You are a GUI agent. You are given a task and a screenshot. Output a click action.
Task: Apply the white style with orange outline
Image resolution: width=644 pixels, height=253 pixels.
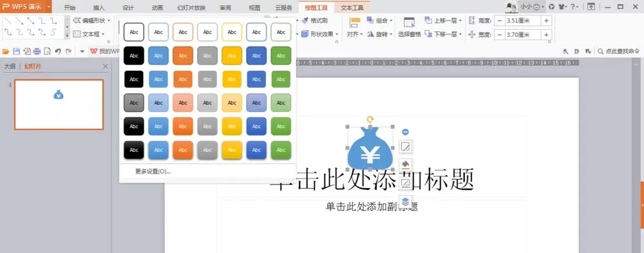click(x=183, y=32)
